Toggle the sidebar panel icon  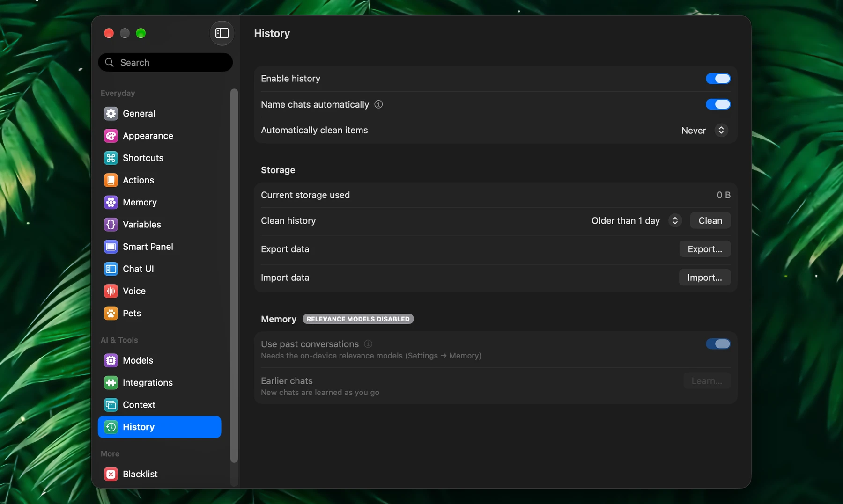tap(222, 33)
